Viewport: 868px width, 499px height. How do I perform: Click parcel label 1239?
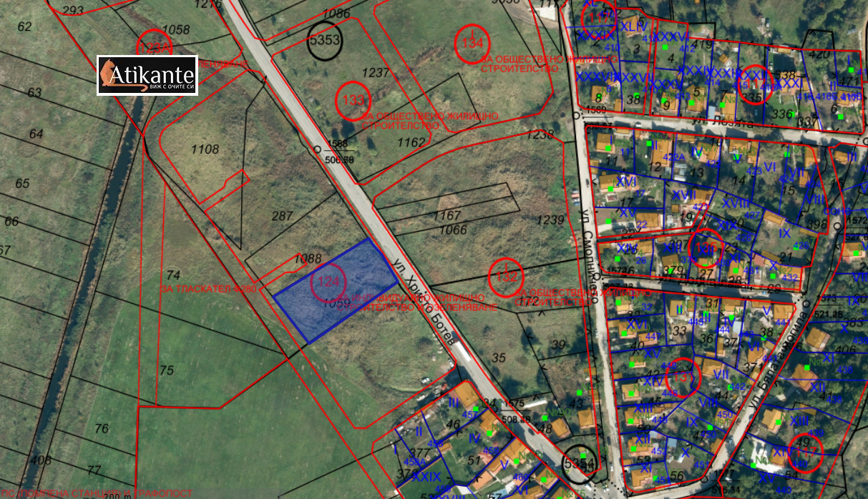pos(552,220)
